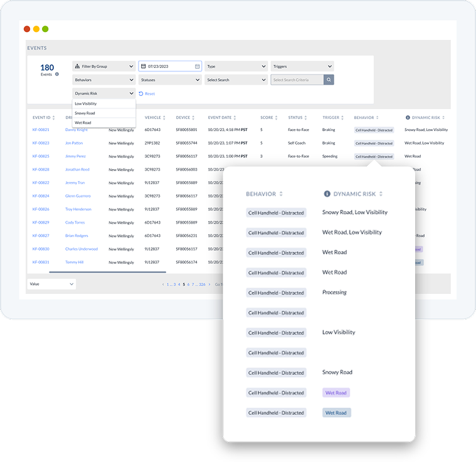Sort by Event Date column arrows
Viewport: 476px width, 463px height.
coord(235,118)
